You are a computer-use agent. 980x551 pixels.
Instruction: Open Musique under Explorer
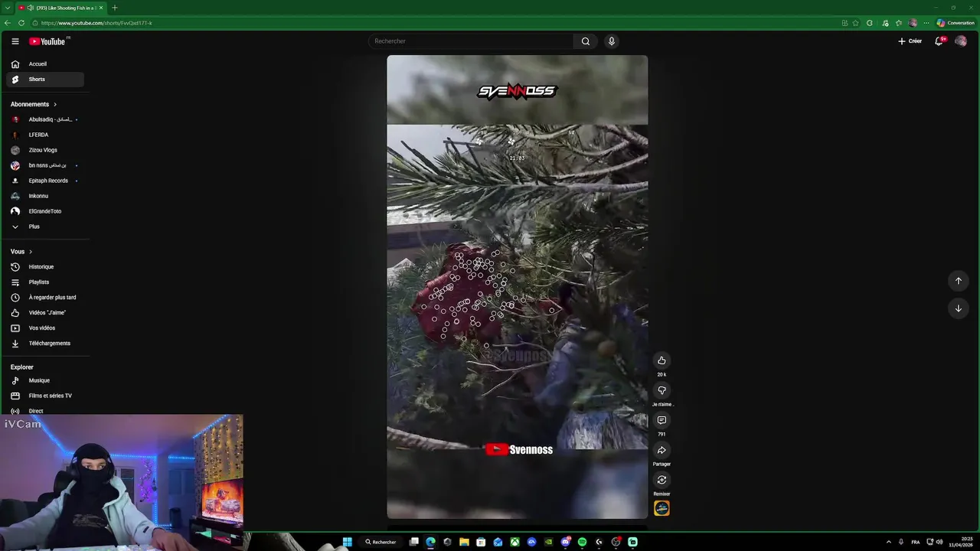pyautogui.click(x=45, y=380)
